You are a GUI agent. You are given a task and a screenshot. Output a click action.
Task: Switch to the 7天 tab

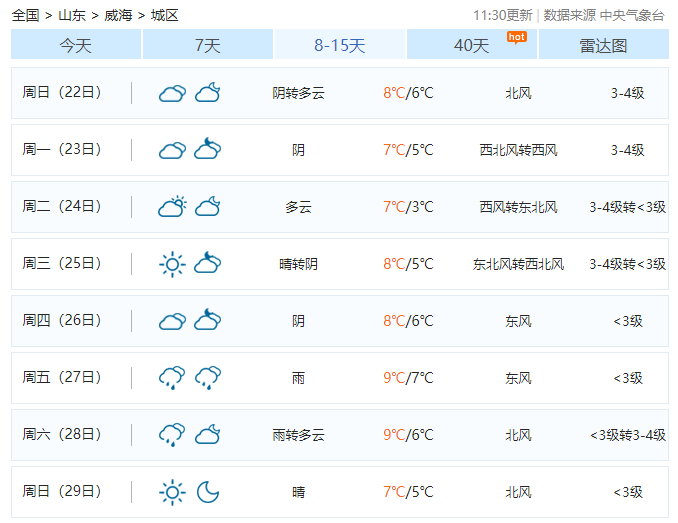coord(208,45)
